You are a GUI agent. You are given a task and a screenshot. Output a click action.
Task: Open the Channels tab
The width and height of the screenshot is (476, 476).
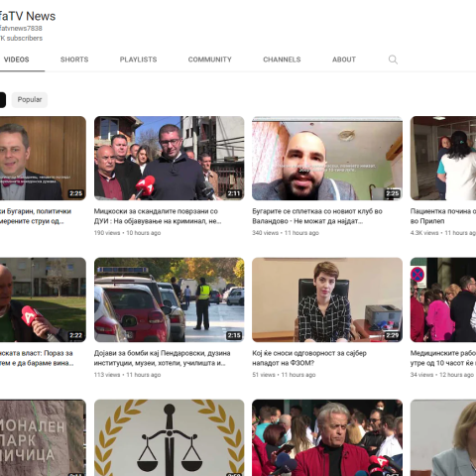282,59
